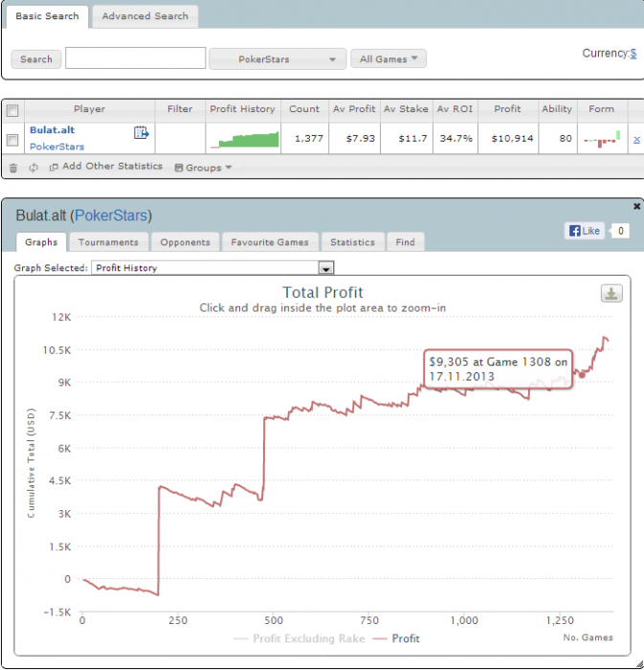This screenshot has height=670, width=644.
Task: Toggle the Profit legend series
Action: click(x=396, y=638)
